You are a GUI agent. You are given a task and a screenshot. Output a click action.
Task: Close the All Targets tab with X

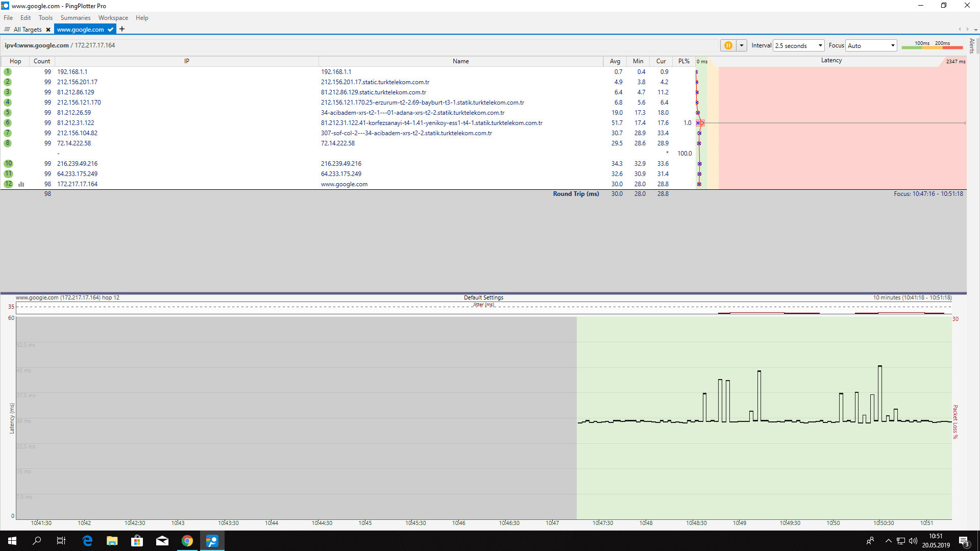[x=48, y=30]
